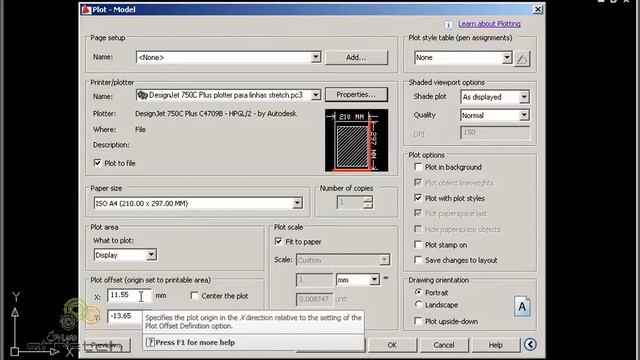Enable Plot stamp on checkbox
The image size is (640, 360).
418,244
